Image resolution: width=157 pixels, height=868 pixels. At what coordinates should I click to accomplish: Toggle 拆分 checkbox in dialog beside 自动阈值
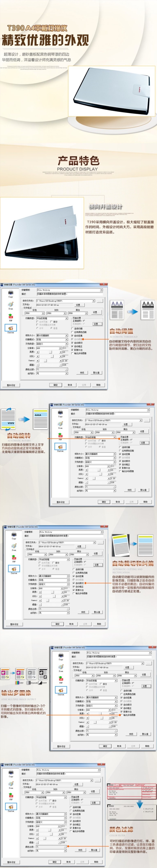52,322
